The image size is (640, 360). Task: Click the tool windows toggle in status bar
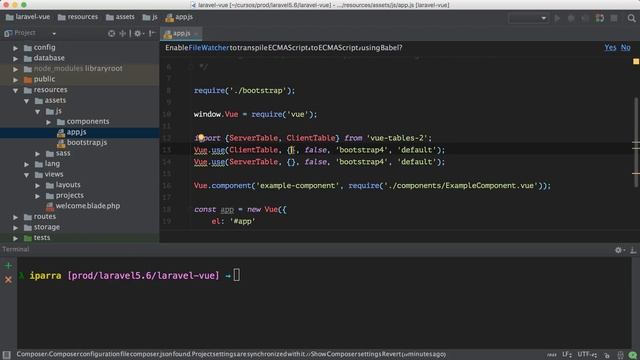pyautogui.click(x=7, y=355)
